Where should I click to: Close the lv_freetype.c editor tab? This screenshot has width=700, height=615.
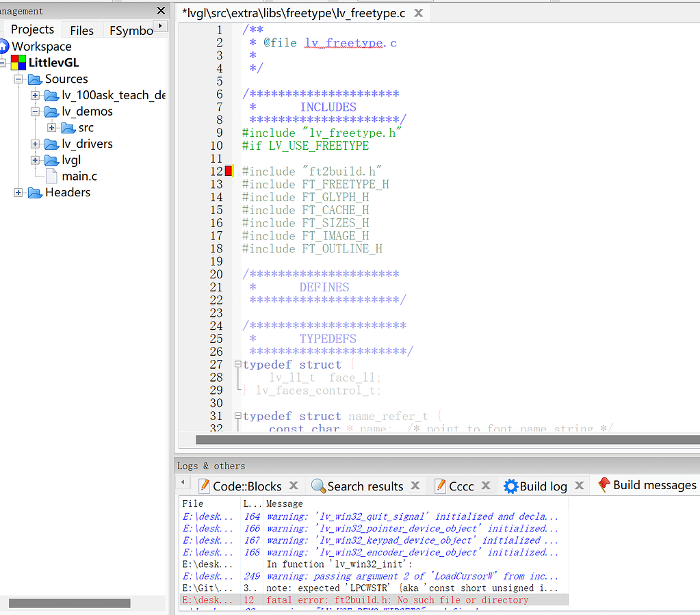418,13
